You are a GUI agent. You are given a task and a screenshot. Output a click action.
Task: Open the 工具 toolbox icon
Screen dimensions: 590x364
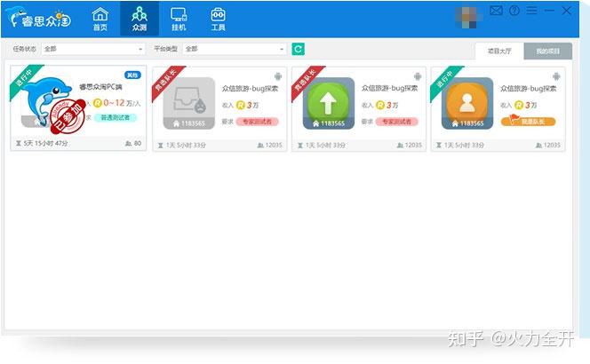tap(218, 19)
